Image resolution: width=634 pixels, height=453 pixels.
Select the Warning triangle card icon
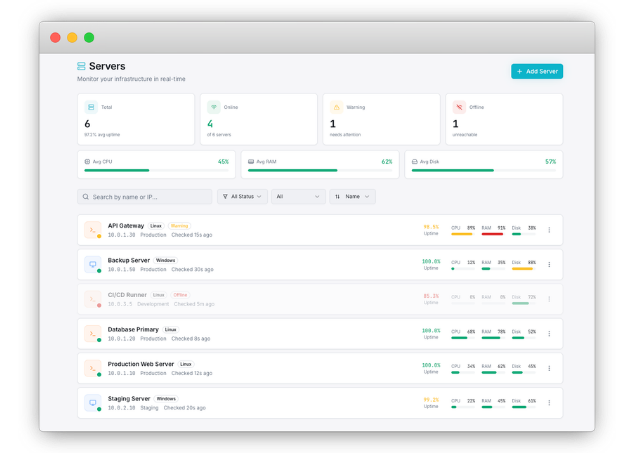point(336,107)
